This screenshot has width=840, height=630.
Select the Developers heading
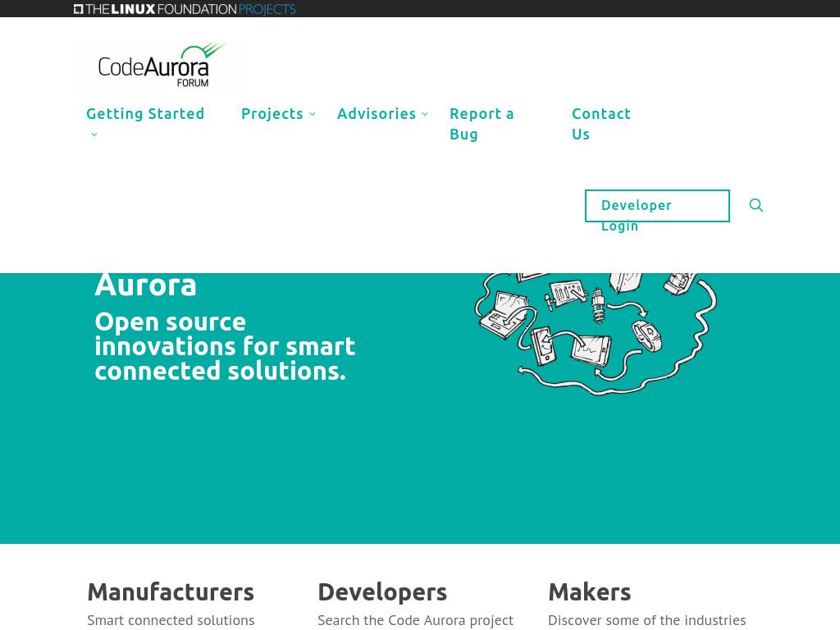(x=382, y=592)
